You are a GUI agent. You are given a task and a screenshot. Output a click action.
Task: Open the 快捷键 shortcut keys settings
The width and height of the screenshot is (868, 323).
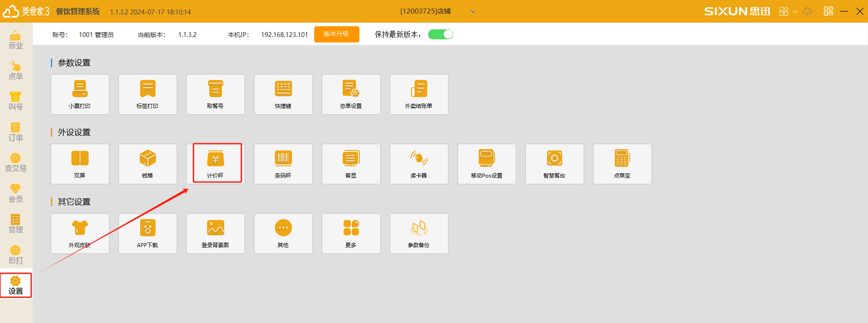click(283, 94)
